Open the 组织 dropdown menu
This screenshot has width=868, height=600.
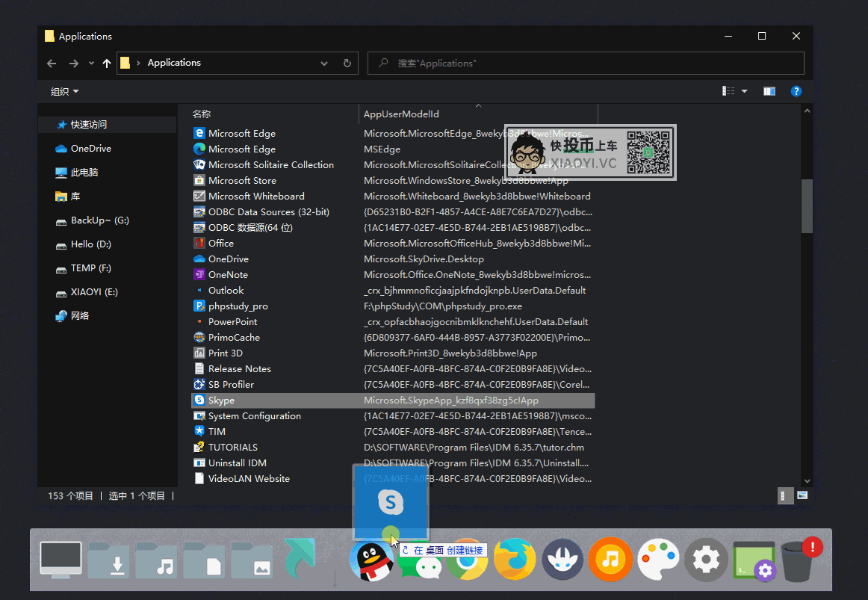point(65,91)
